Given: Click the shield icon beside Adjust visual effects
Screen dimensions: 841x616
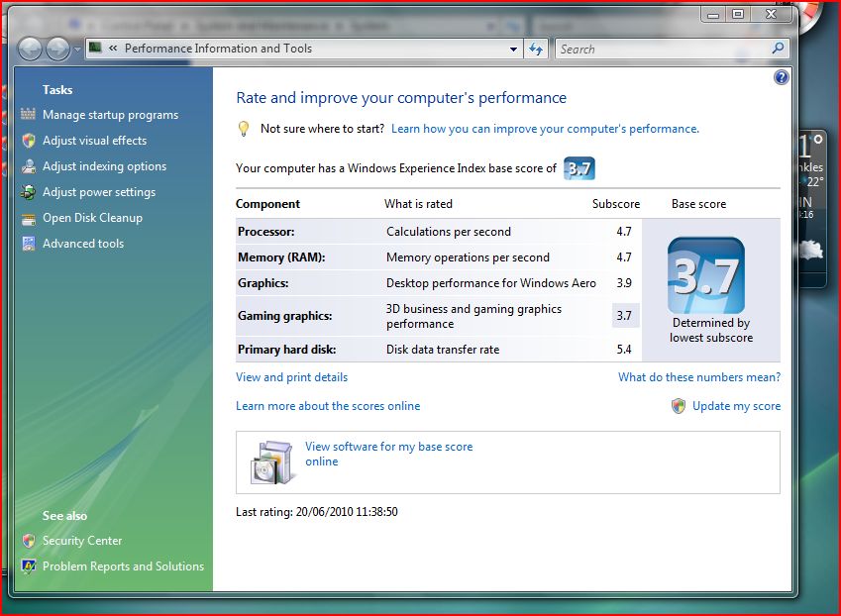Looking at the screenshot, I should click(x=29, y=141).
